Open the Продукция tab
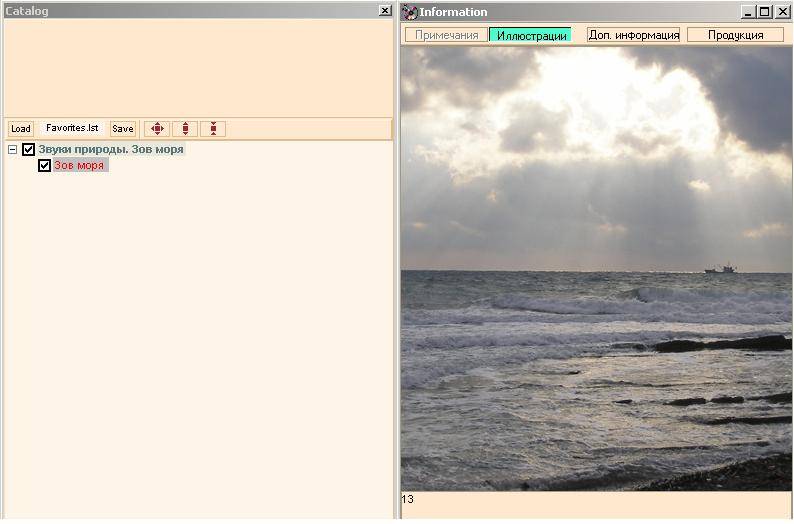The height and width of the screenshot is (524, 794). (x=735, y=35)
